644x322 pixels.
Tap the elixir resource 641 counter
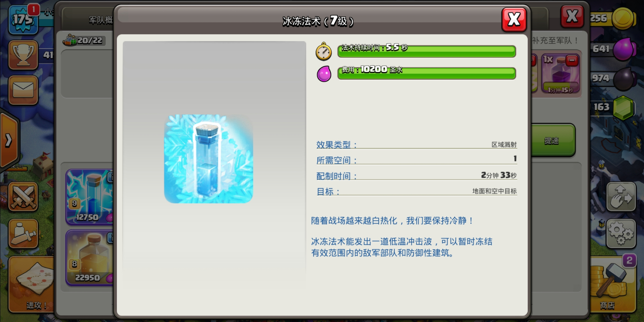[601, 49]
